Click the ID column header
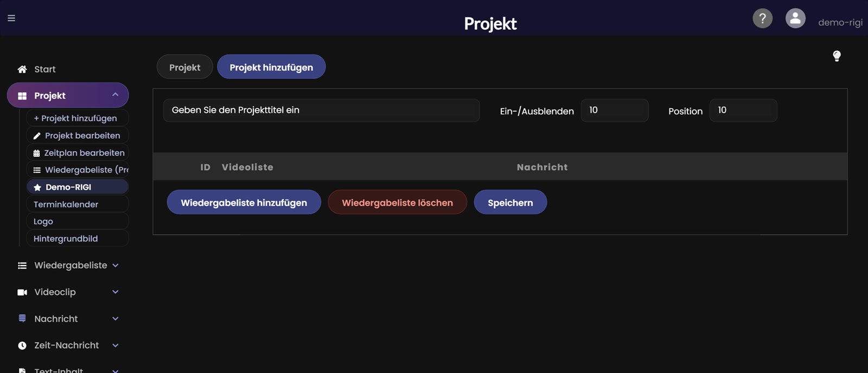The height and width of the screenshot is (373, 868). [x=205, y=167]
